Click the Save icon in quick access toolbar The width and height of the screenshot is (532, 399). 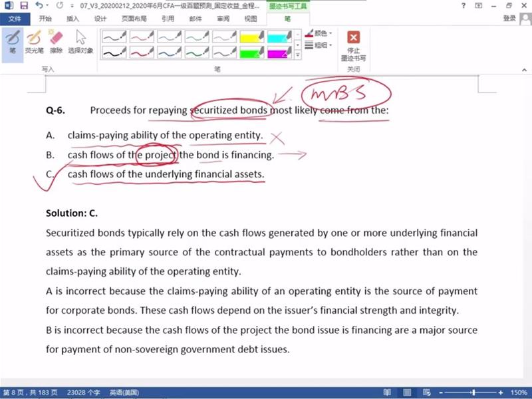pyautogui.click(x=24, y=5)
